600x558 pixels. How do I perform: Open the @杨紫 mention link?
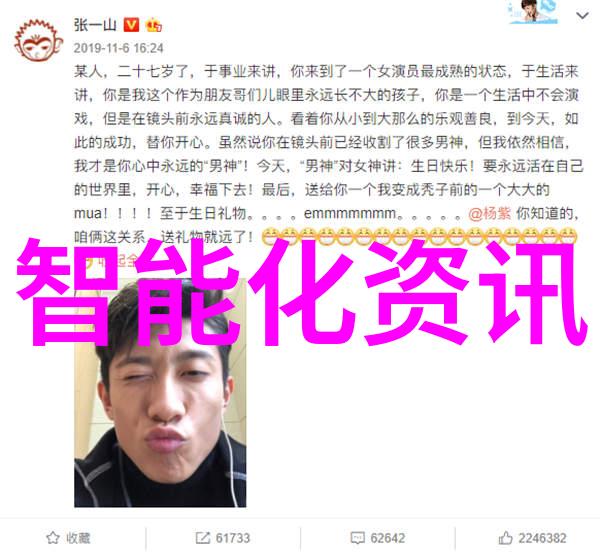click(x=489, y=214)
